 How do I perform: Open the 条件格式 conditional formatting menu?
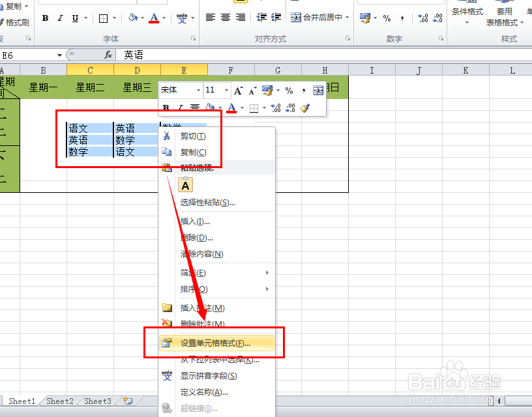(x=467, y=14)
